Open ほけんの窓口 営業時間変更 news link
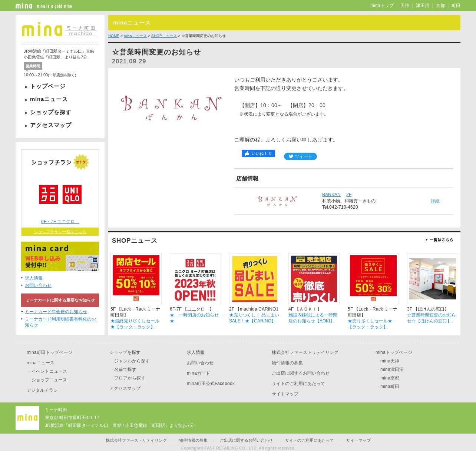This screenshot has width=476, height=451. tap(432, 318)
